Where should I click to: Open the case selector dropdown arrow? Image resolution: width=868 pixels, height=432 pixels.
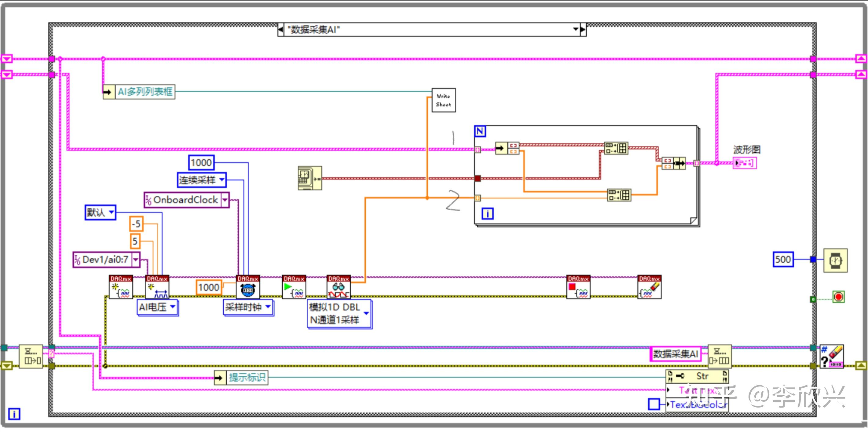576,30
